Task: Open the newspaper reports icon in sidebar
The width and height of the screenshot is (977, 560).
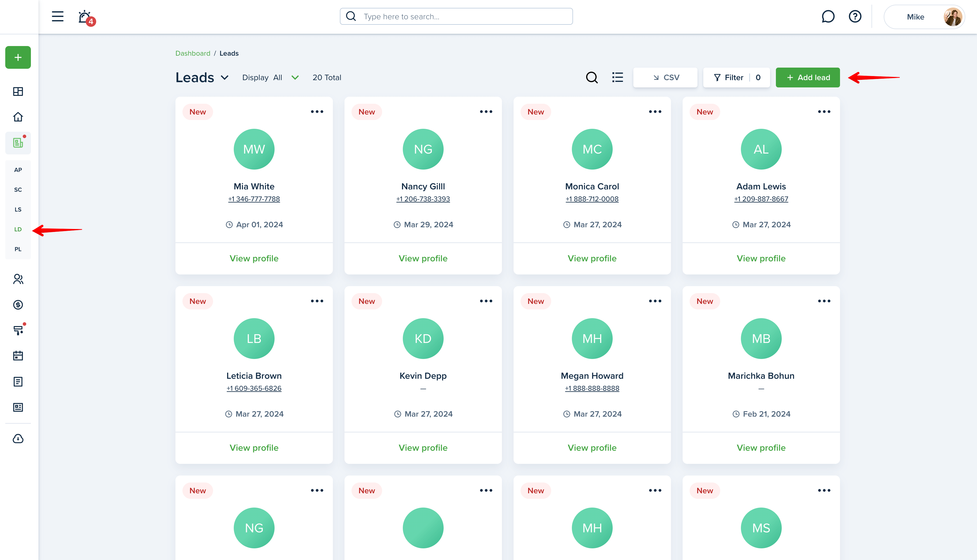Action: [x=18, y=407]
